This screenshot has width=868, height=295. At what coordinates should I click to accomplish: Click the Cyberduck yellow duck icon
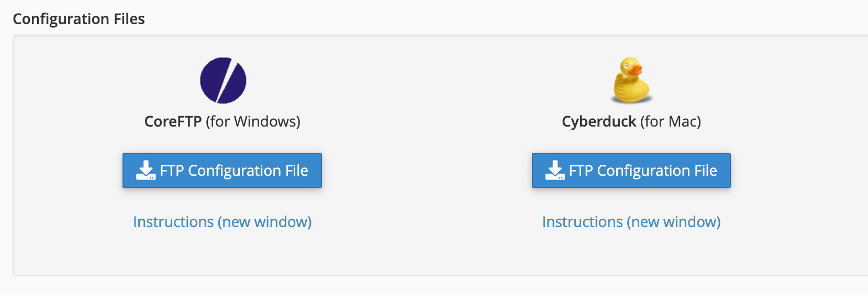click(632, 80)
